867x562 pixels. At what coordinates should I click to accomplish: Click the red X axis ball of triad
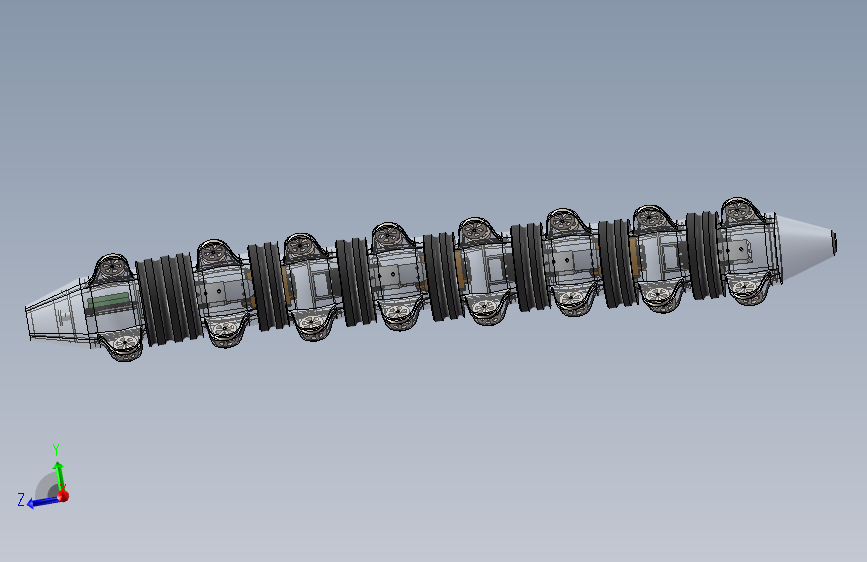pos(63,495)
